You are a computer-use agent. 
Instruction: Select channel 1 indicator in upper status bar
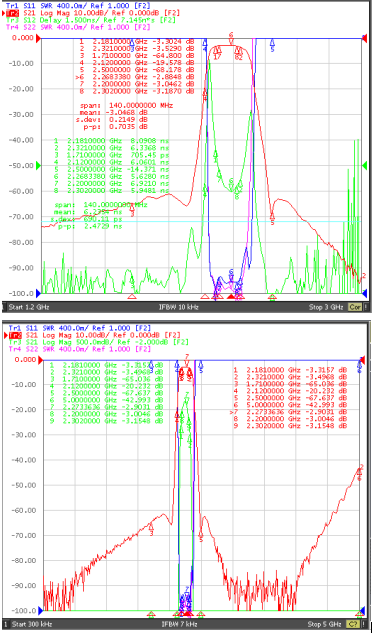(x=4, y=307)
